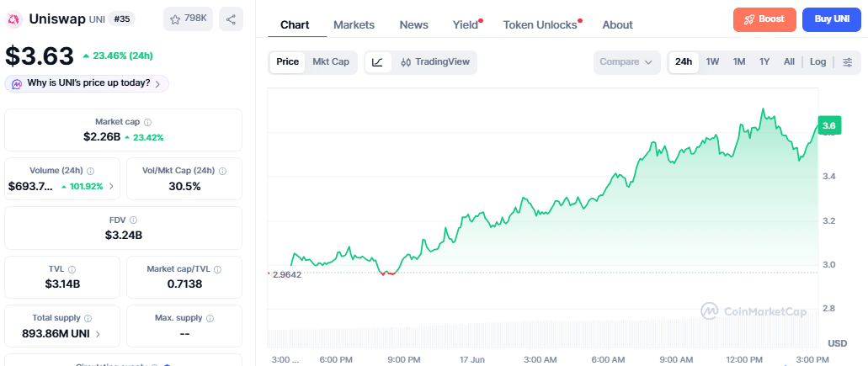This screenshot has height=366, width=868.
Task: Click the AI icon beside price question
Action: (x=17, y=84)
